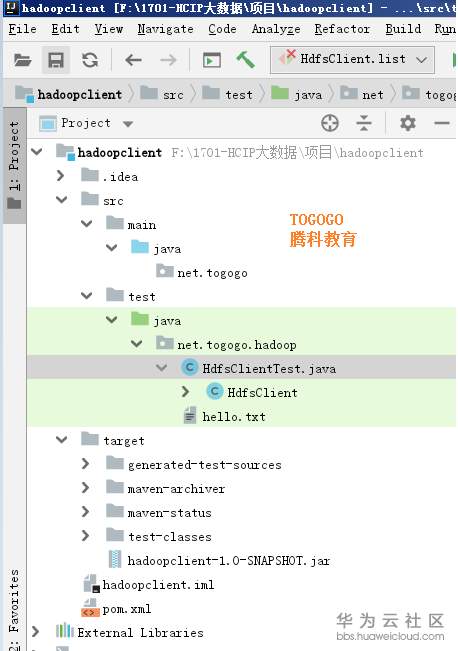
Task: Click the Open folder toolbar icon
Action: coord(22,60)
